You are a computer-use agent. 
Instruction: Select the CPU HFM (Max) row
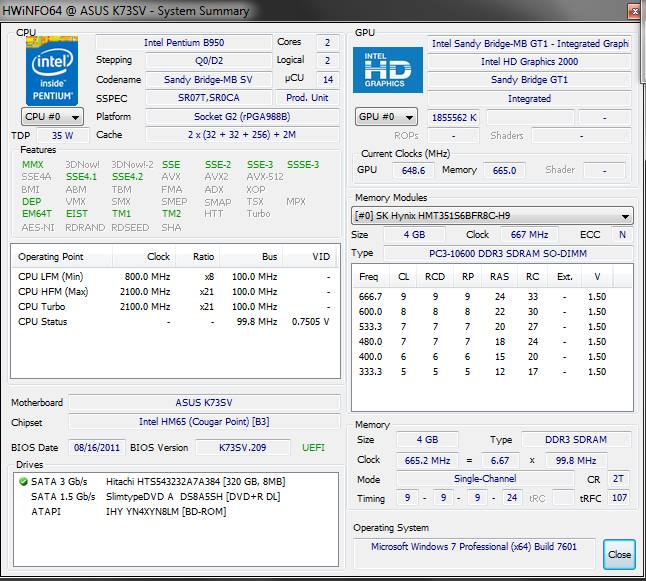pyautogui.click(x=175, y=292)
